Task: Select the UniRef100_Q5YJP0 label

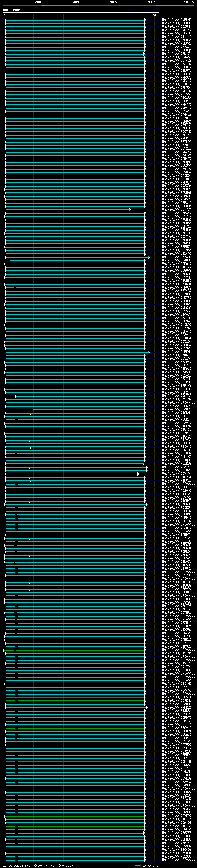Action: click(177, 474)
